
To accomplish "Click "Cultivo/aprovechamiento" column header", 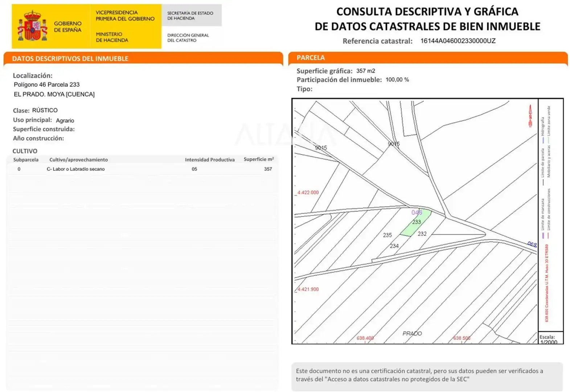I will coord(79,160).
